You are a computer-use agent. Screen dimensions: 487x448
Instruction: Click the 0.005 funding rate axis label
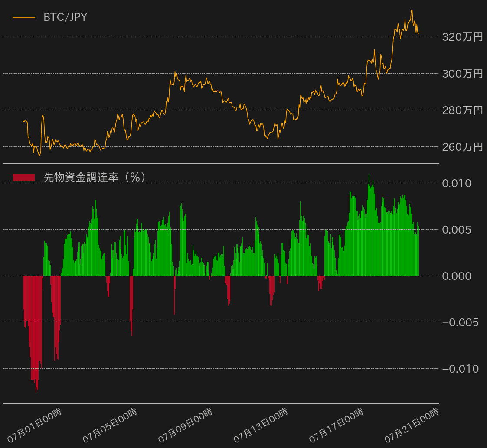coord(457,230)
